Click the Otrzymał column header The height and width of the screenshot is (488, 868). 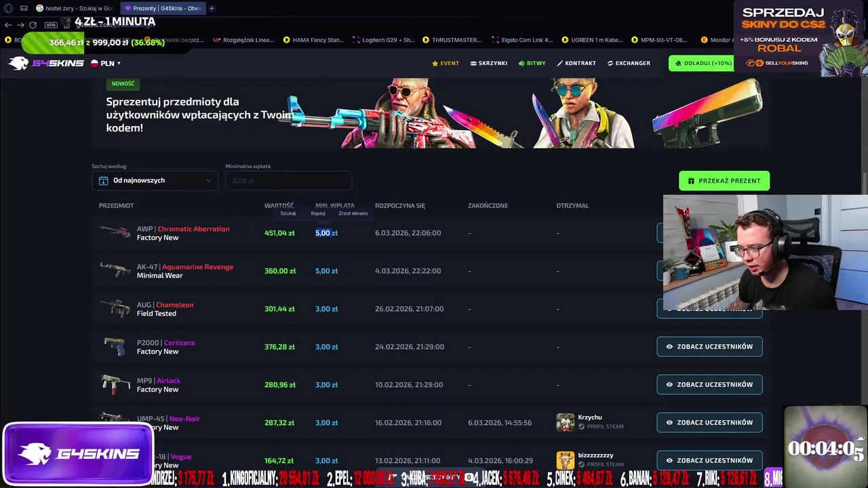572,205
